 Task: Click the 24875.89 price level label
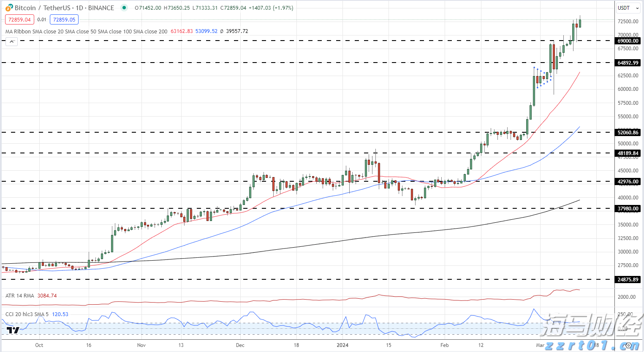tap(628, 280)
